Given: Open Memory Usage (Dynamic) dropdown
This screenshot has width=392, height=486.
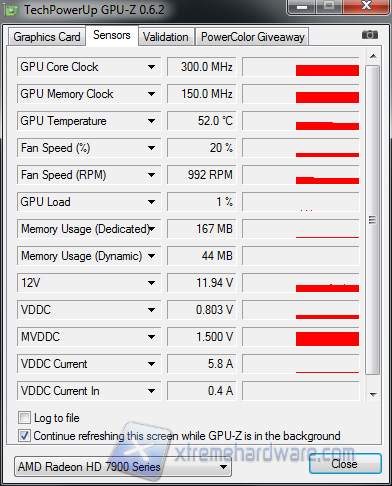Looking at the screenshot, I should 151,256.
